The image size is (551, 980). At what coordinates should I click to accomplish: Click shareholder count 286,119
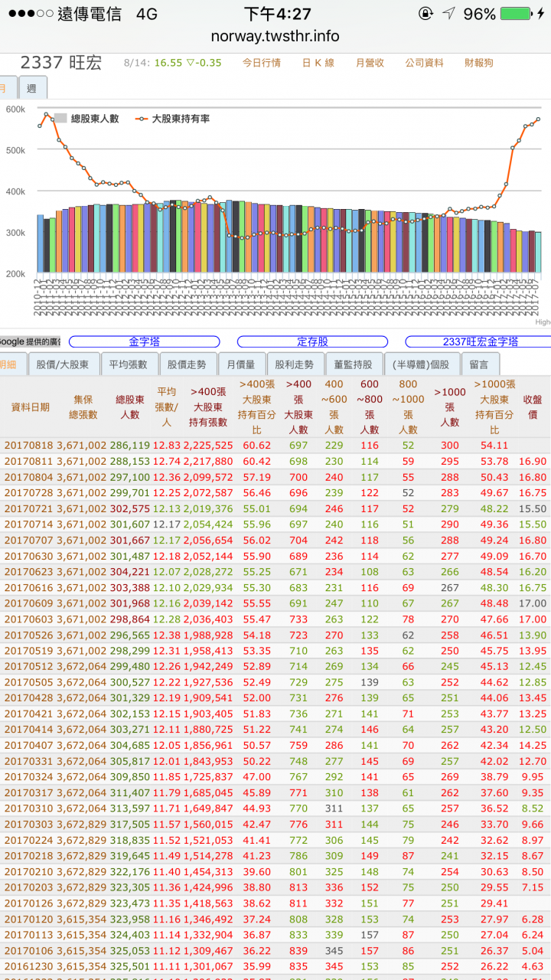[x=130, y=445]
